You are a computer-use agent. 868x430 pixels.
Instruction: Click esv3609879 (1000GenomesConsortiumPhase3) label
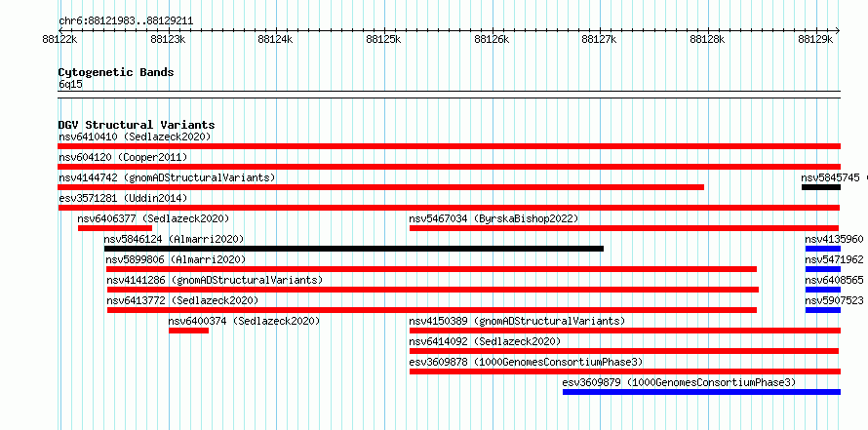(679, 382)
